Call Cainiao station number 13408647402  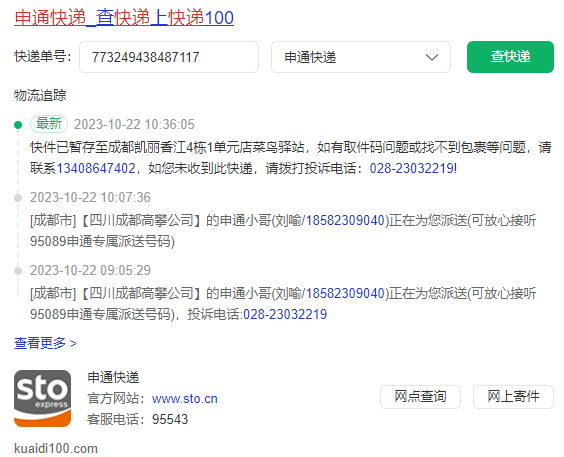pyautogui.click(x=96, y=168)
